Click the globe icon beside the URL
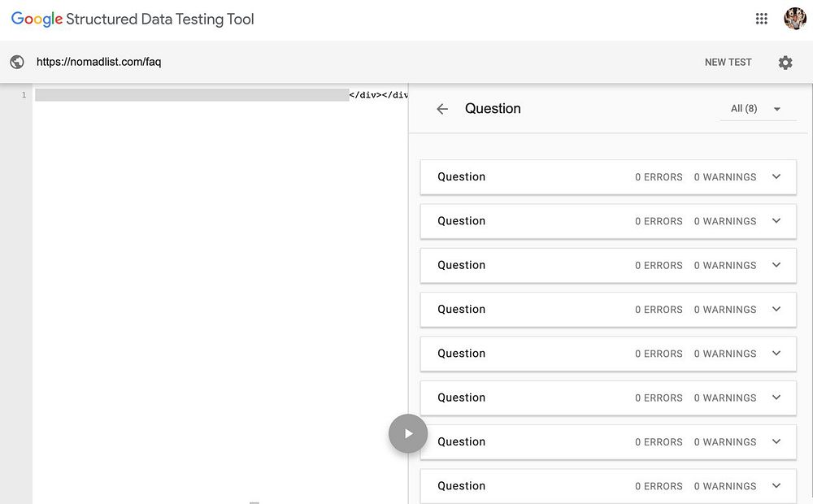Image resolution: width=813 pixels, height=504 pixels. (17, 62)
